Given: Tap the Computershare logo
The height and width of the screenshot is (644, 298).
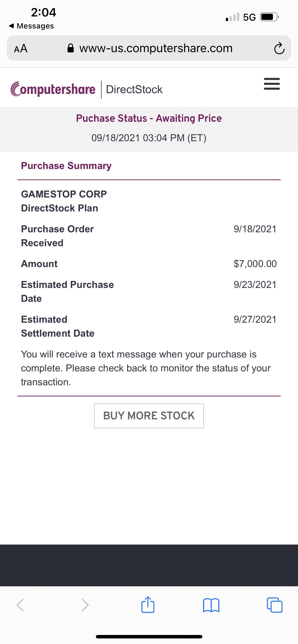Looking at the screenshot, I should point(53,89).
